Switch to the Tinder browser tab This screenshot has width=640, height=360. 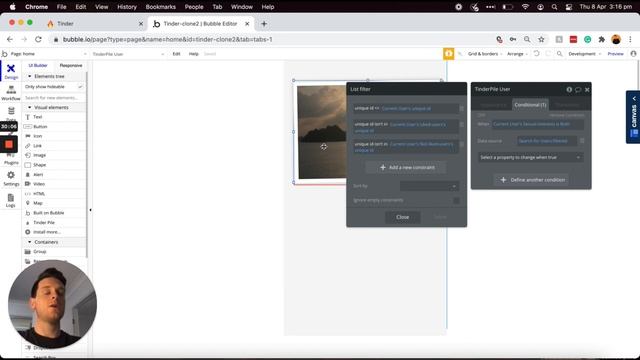click(95, 24)
